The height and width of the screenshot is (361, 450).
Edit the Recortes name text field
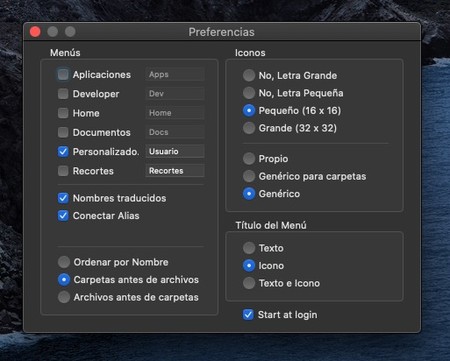pyautogui.click(x=175, y=171)
